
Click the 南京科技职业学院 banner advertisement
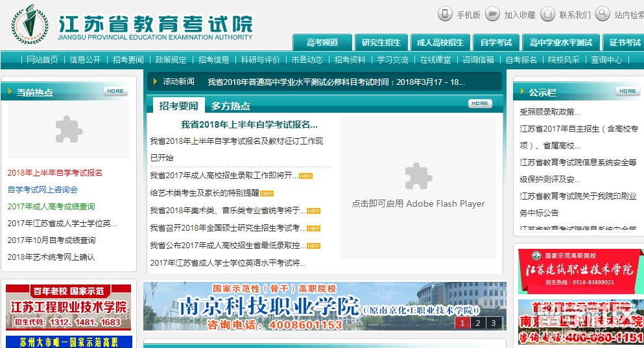[x=298, y=306]
